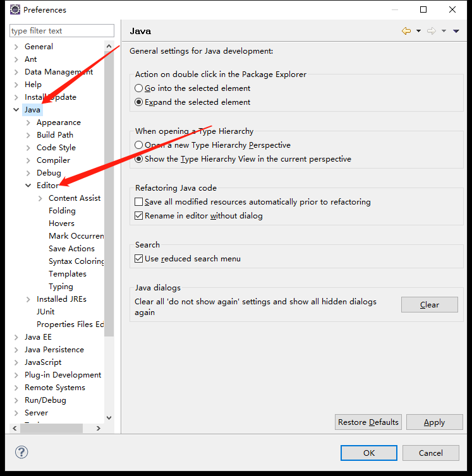This screenshot has height=476, width=472.
Task: Expand the Content Assist node
Action: click(x=40, y=198)
